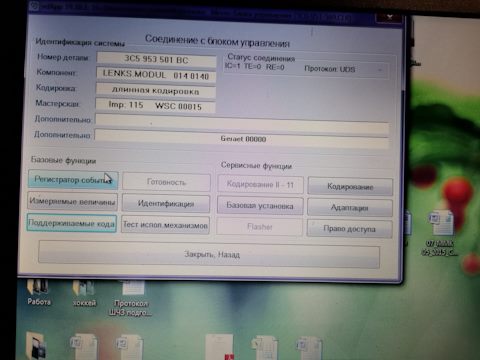This screenshot has height=360, width=480.
Task: Click the Право доступа button
Action: (x=349, y=229)
